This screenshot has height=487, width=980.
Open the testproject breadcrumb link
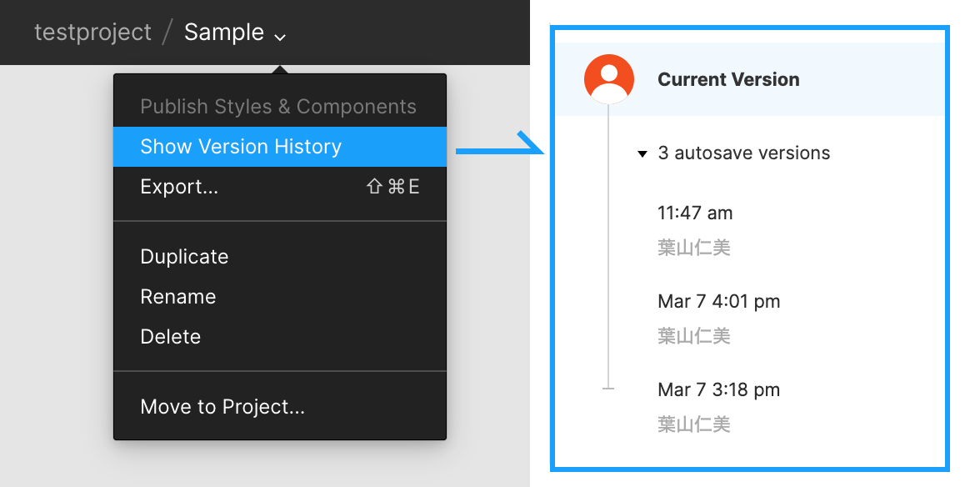pos(92,32)
